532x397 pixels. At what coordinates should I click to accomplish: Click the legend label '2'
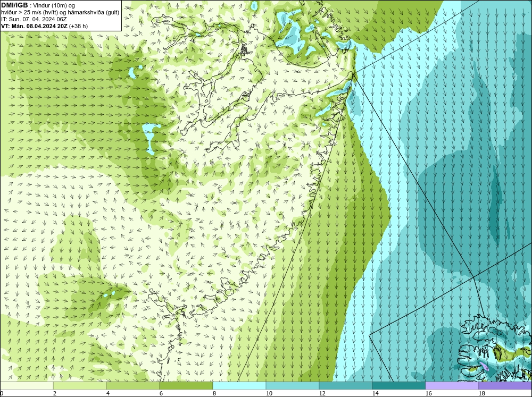coord(55,393)
